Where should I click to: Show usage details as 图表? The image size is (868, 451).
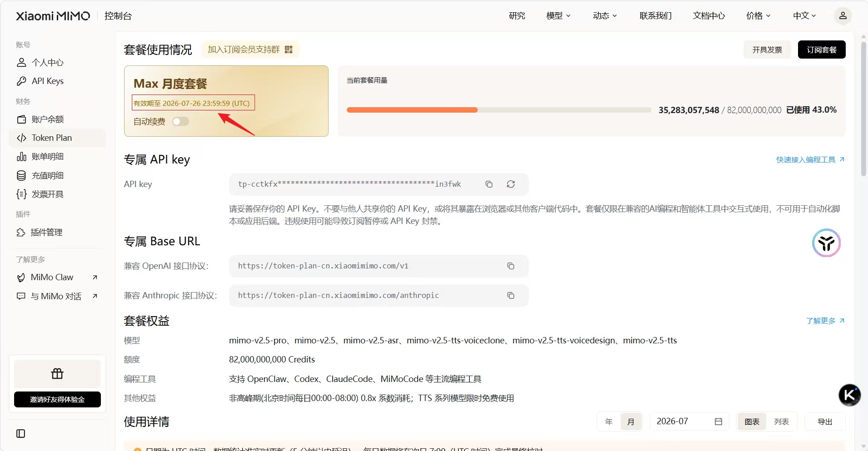click(752, 421)
